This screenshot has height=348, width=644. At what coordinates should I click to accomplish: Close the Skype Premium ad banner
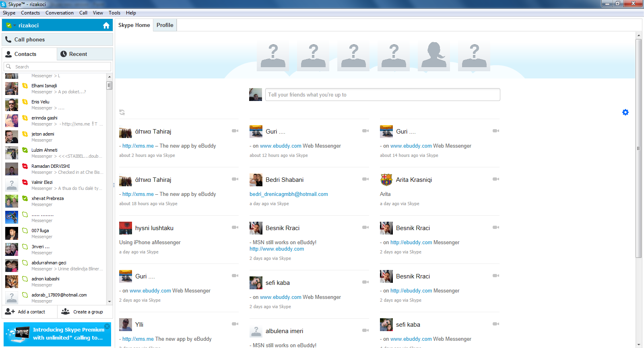tap(107, 326)
